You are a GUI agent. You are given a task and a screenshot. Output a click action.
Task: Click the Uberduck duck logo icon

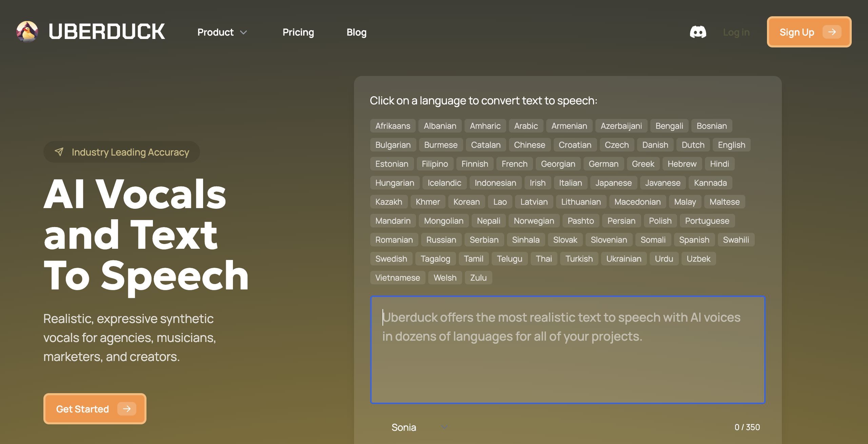click(x=27, y=32)
